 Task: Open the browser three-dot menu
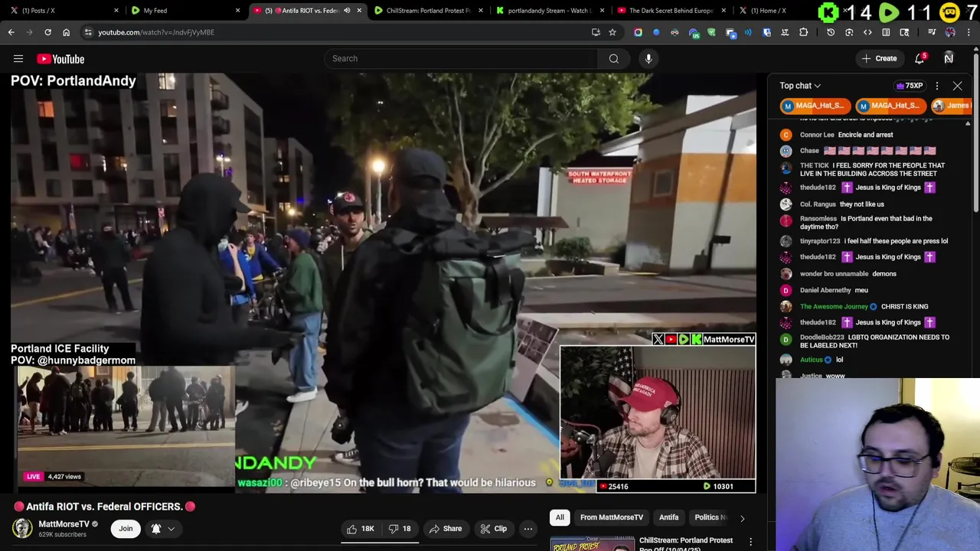[x=969, y=32]
